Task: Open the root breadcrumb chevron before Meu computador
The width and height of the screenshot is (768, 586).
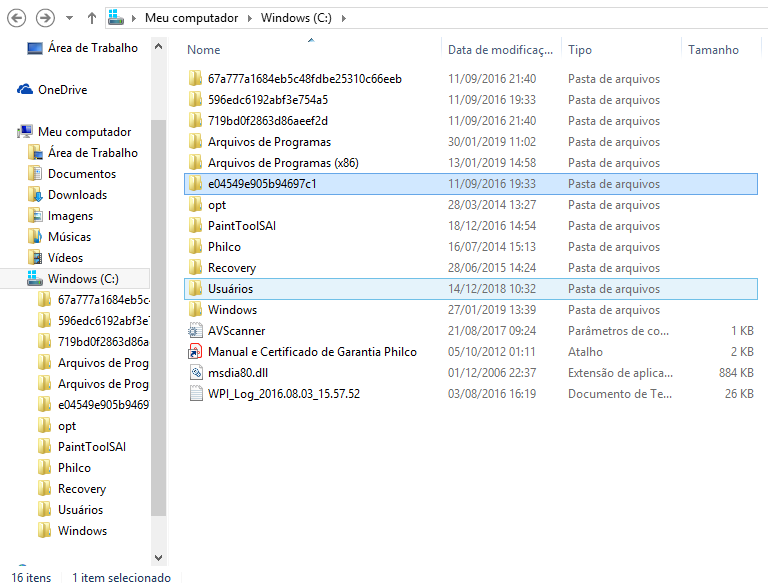Action: [x=133, y=18]
